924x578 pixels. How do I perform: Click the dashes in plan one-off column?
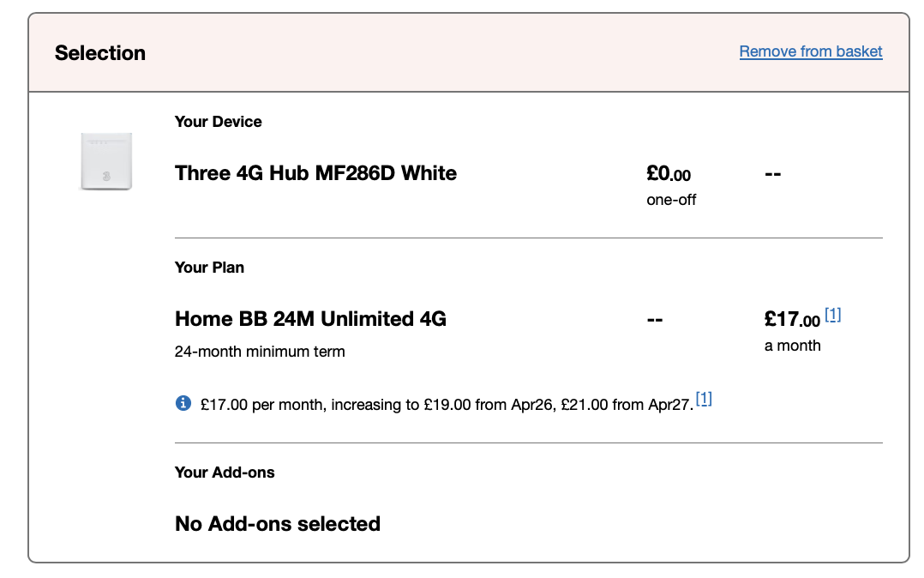pyautogui.click(x=655, y=320)
